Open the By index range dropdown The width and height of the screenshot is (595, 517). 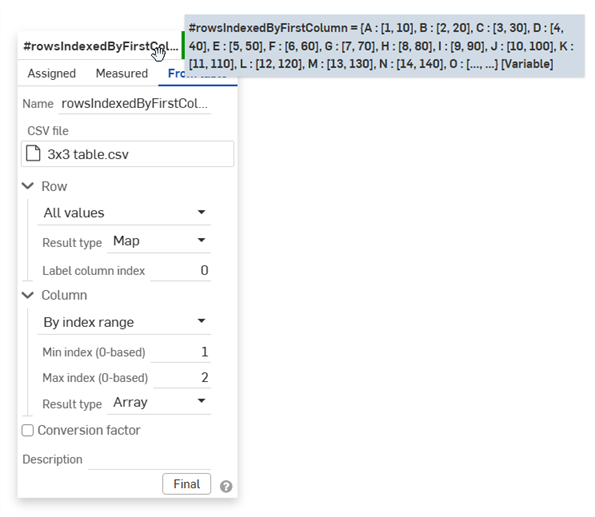[124, 322]
